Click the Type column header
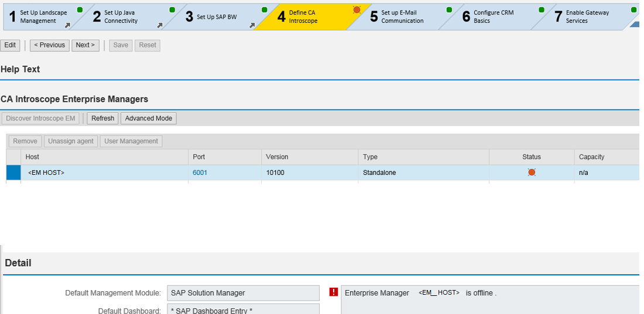 click(x=423, y=157)
